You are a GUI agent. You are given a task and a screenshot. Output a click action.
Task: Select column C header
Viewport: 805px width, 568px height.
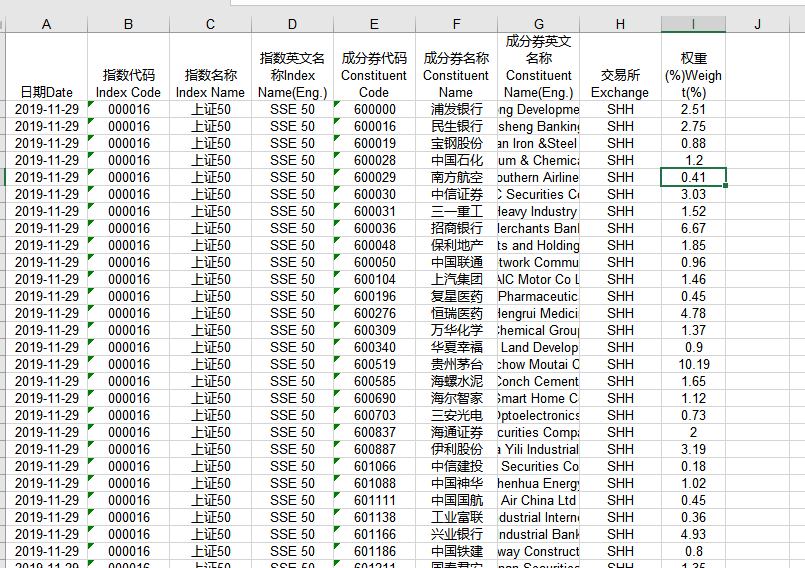point(210,24)
